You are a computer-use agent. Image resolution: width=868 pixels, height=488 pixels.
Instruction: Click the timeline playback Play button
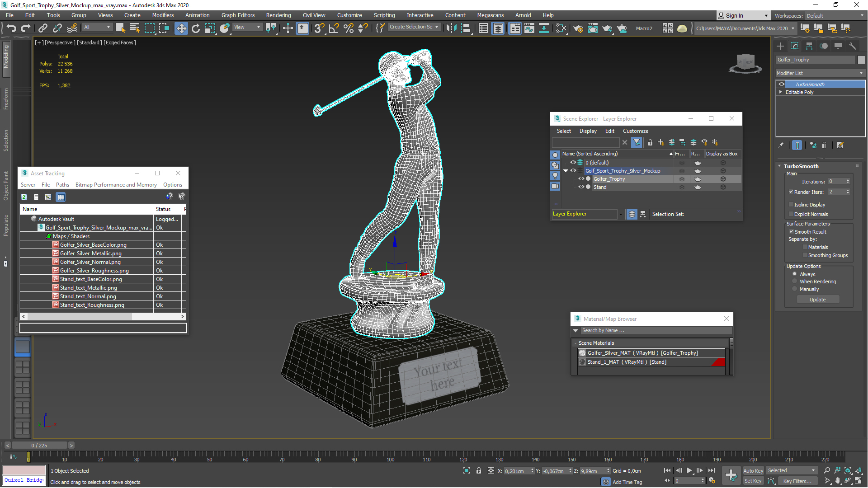coord(689,471)
